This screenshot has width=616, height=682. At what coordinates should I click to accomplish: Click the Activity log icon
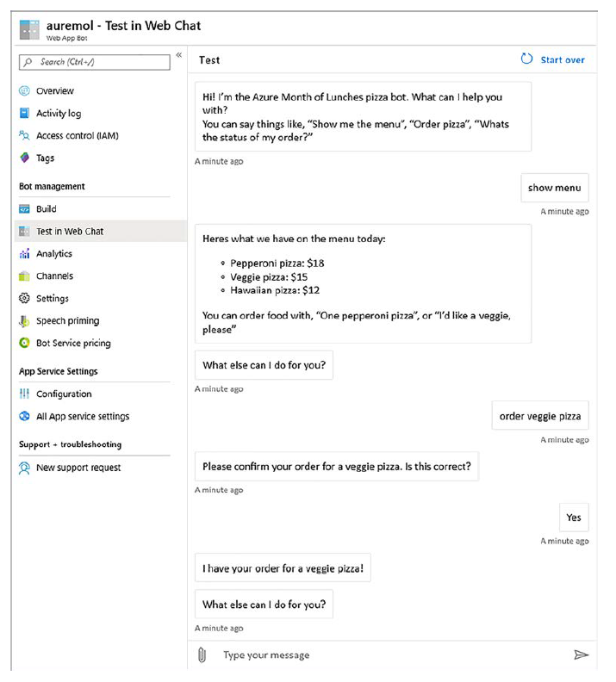point(24,113)
